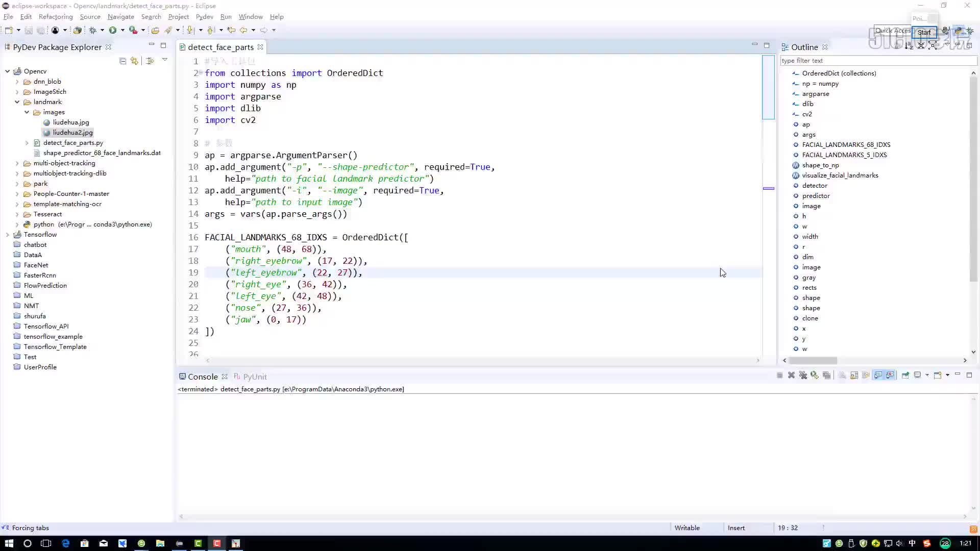Collapse the landmark folder
This screenshot has width=980, height=551.
(17, 102)
